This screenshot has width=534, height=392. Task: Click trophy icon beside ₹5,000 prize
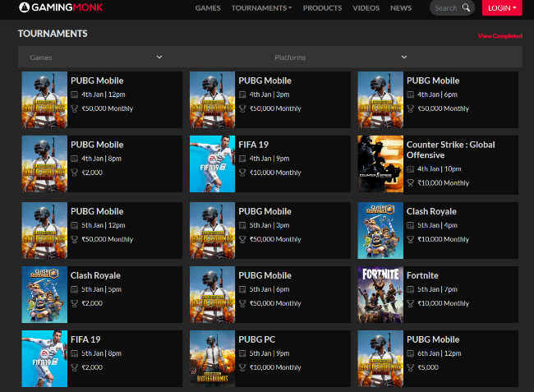coord(411,367)
